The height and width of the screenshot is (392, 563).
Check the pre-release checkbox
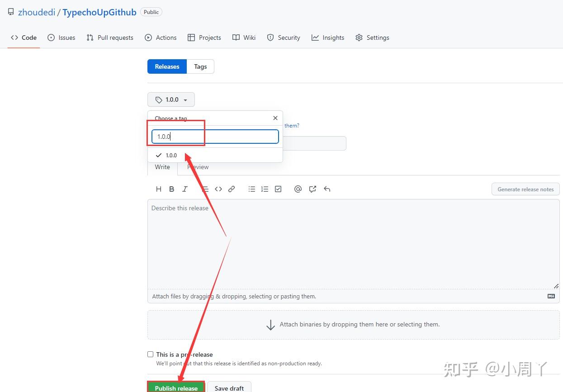point(150,354)
